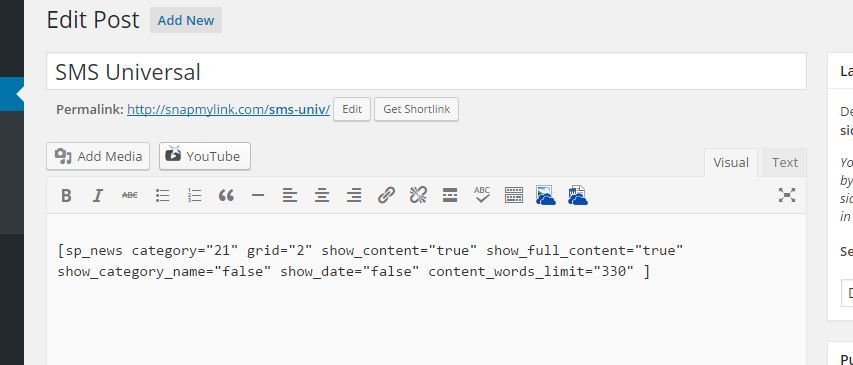The width and height of the screenshot is (853, 365).
Task: Align text right
Action: click(x=354, y=195)
